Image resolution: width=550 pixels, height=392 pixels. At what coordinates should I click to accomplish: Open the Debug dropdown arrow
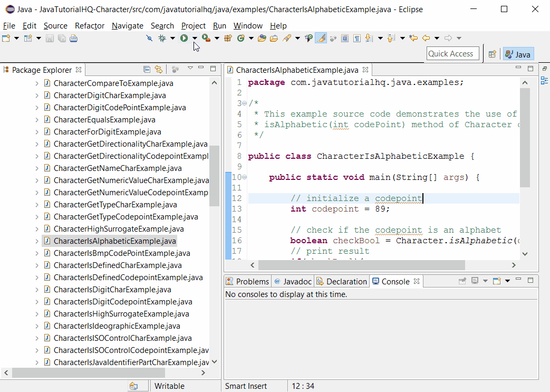click(172, 39)
